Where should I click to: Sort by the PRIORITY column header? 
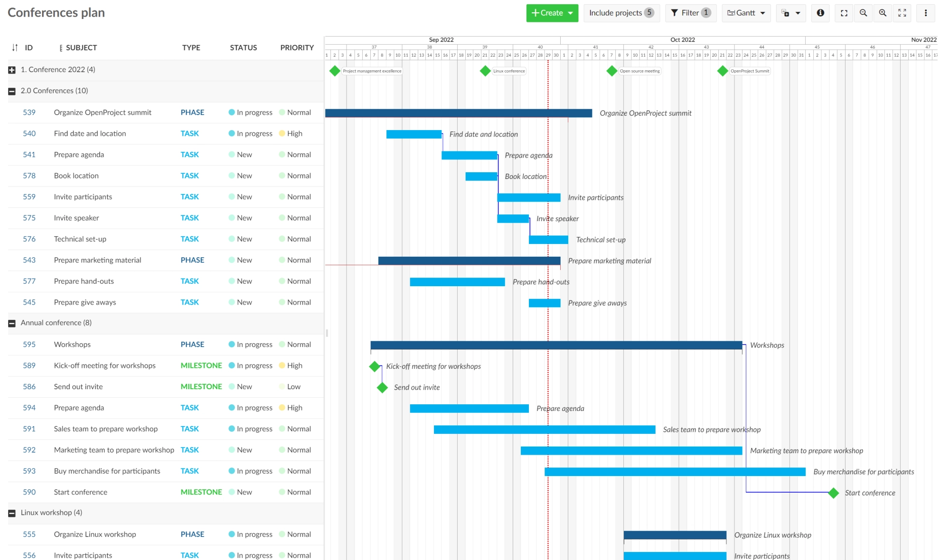tap(297, 47)
